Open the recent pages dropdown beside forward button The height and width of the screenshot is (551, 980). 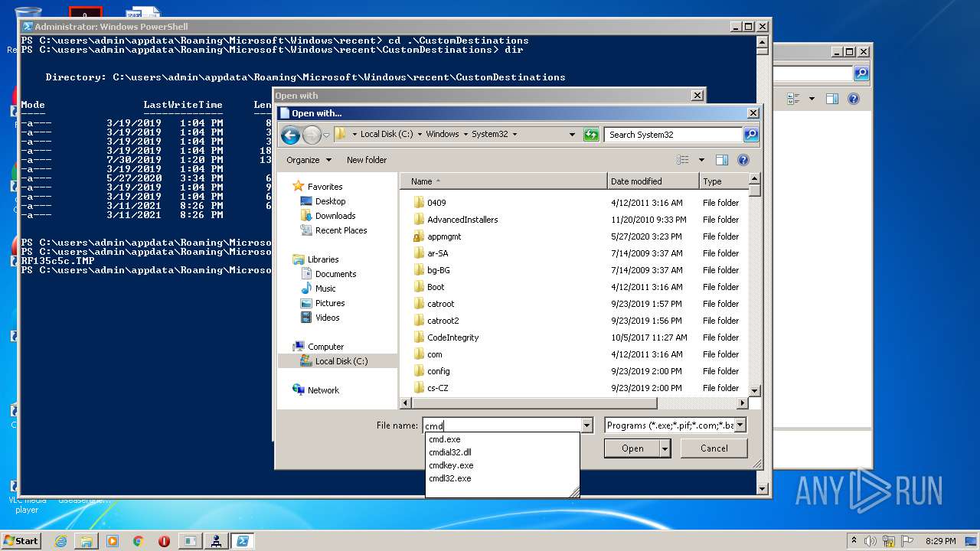tap(326, 135)
